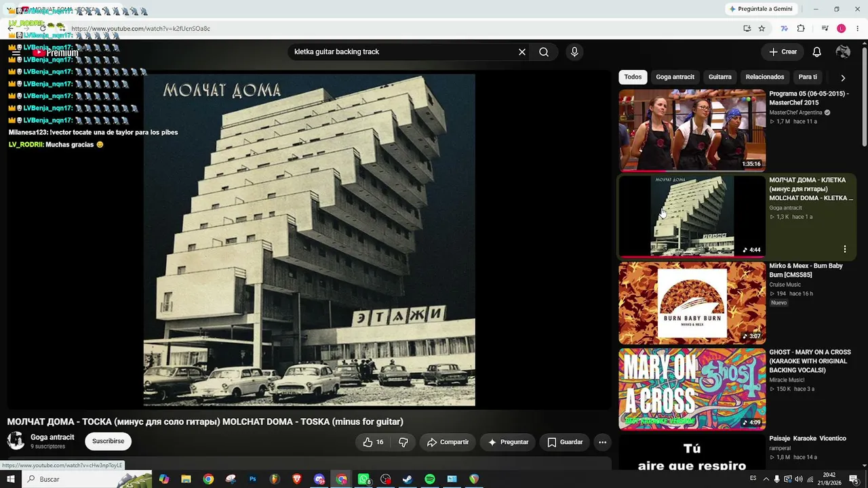Subscribe with the Suscribirse button
868x488 pixels.
click(108, 441)
